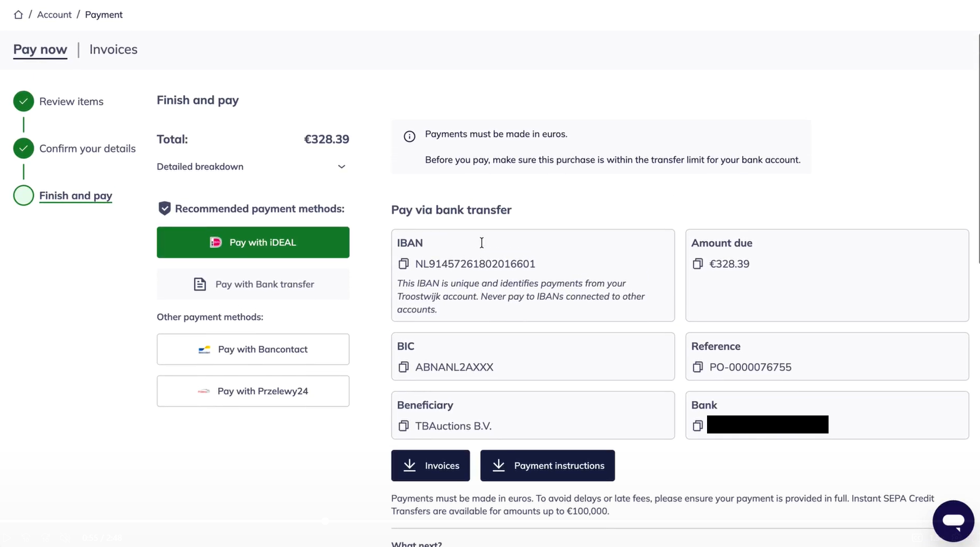The image size is (980, 547).
Task: Copy the IBAN number
Action: pos(403,264)
